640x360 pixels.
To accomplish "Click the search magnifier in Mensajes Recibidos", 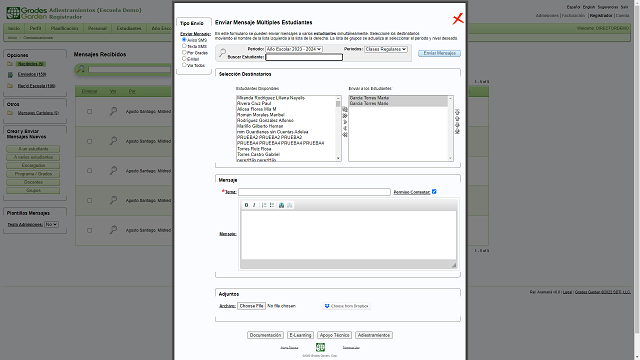I will [80, 69].
